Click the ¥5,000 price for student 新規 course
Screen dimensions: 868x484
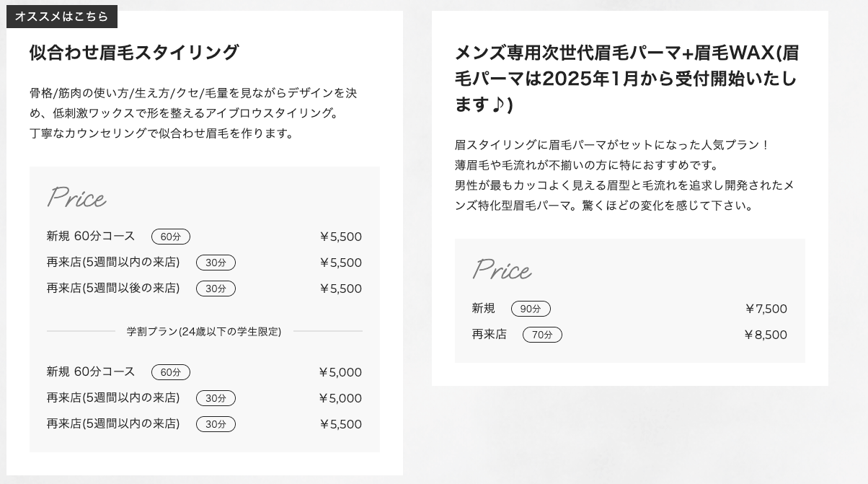click(x=340, y=372)
